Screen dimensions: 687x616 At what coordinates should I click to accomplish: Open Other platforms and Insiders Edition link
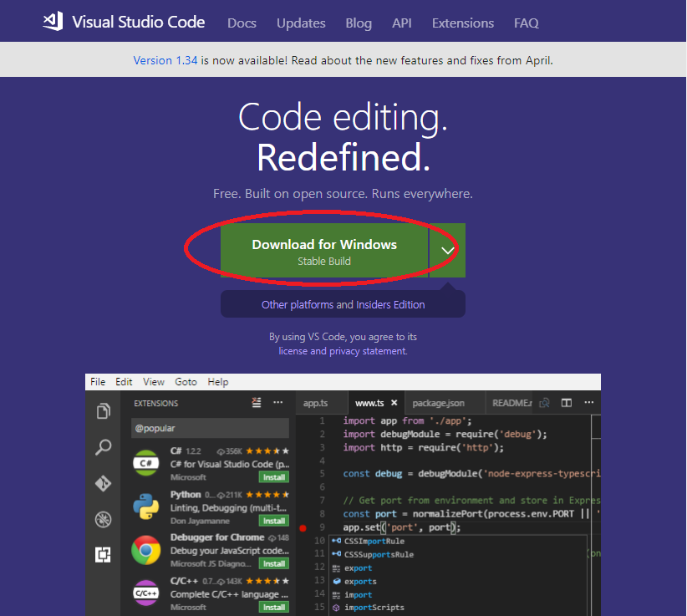343,304
